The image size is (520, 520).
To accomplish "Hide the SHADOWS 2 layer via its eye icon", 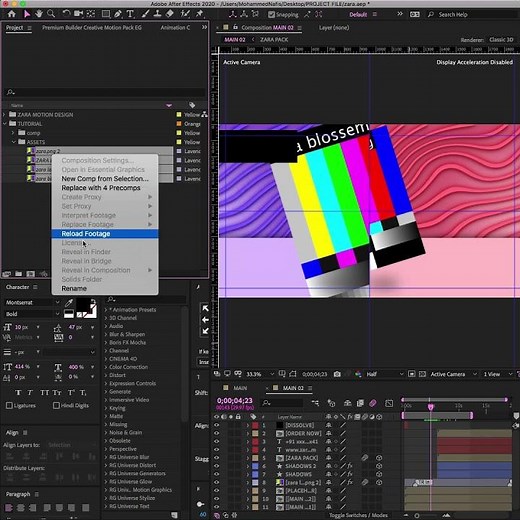I will click(x=216, y=466).
